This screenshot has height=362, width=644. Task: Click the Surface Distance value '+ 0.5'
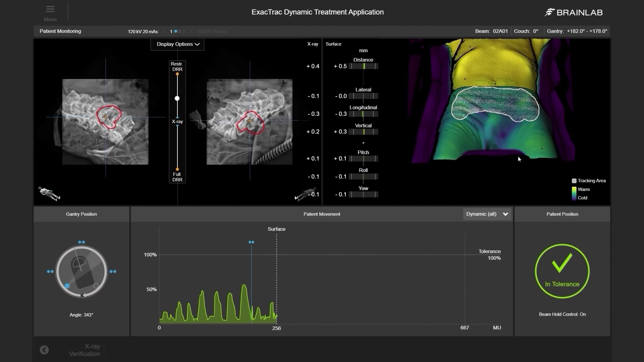tap(340, 66)
